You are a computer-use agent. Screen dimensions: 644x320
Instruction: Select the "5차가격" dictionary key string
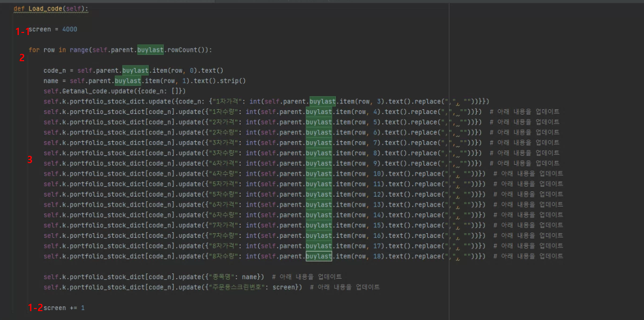coord(223,184)
